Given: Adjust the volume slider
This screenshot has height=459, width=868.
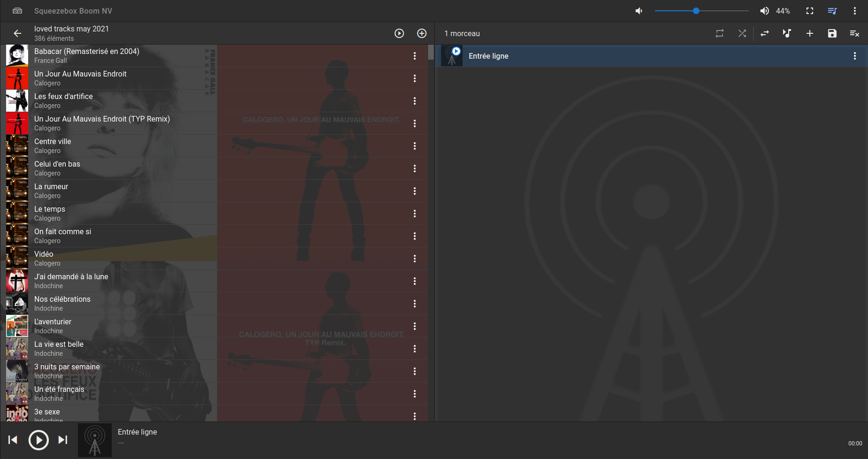Looking at the screenshot, I should (697, 10).
